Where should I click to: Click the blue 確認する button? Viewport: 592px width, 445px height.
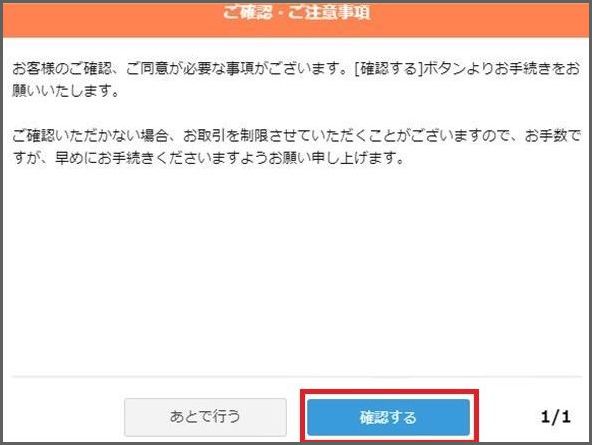[x=388, y=417]
